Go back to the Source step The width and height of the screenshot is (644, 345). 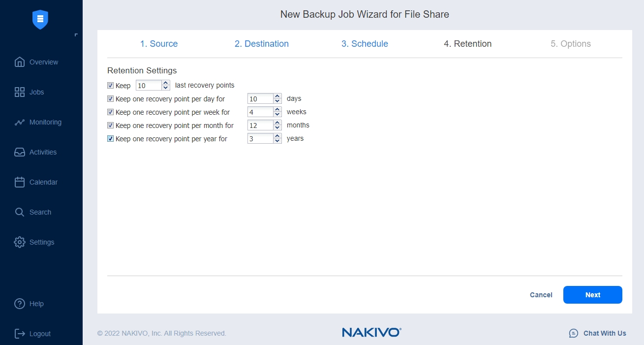click(x=159, y=44)
